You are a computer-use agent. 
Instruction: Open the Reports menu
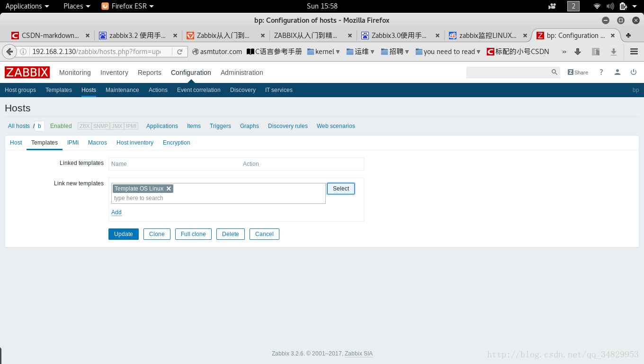(x=150, y=73)
